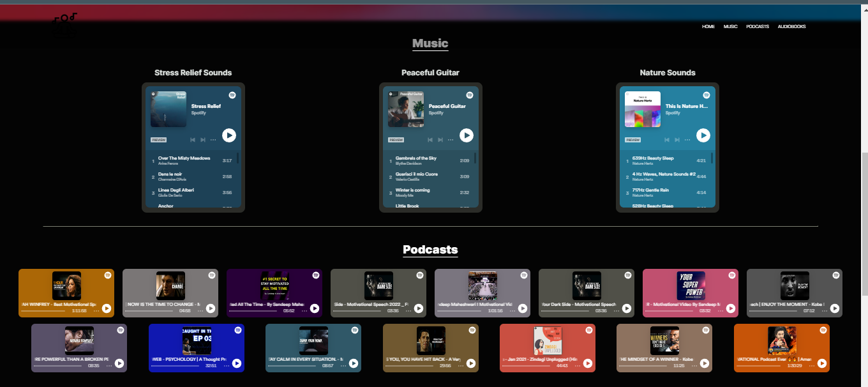The image size is (868, 387).
Task: Click the Peaceful Guitar playlist title link
Action: [x=447, y=107]
